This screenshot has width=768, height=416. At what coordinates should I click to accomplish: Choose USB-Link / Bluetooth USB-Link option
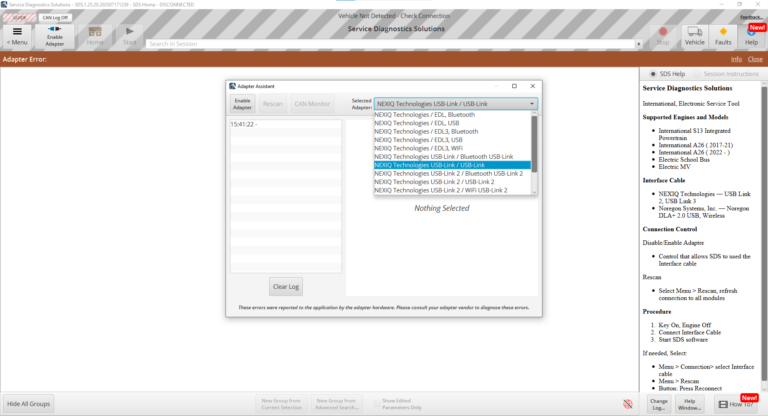452,157
